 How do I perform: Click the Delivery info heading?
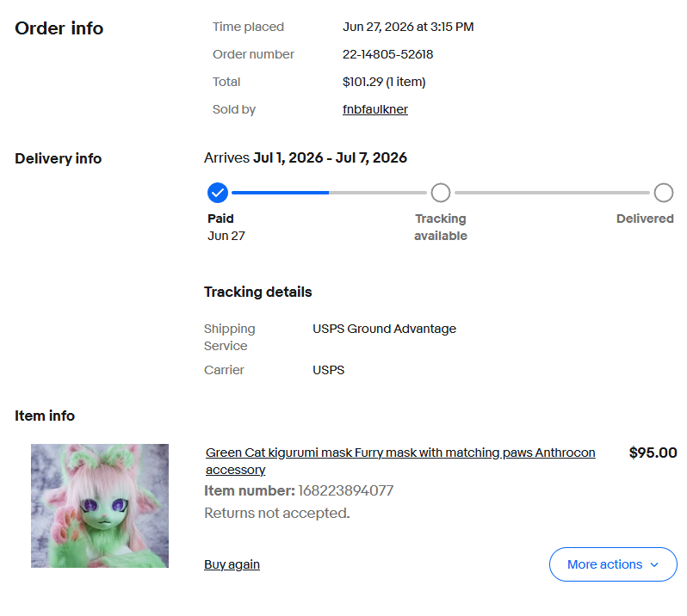59,158
